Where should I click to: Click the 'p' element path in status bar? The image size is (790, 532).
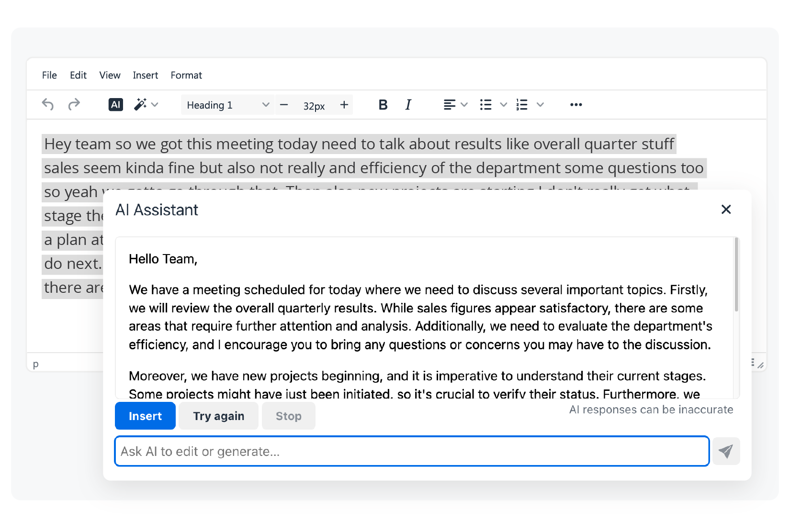tap(35, 364)
